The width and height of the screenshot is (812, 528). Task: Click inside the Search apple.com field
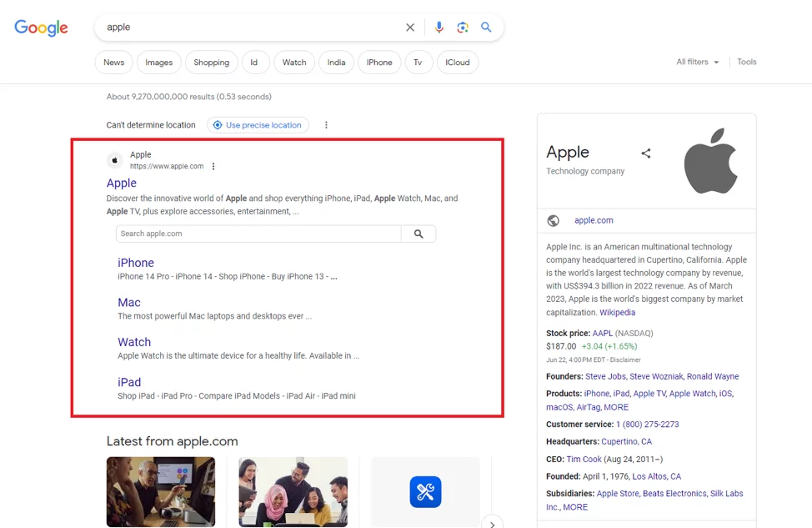click(x=258, y=234)
